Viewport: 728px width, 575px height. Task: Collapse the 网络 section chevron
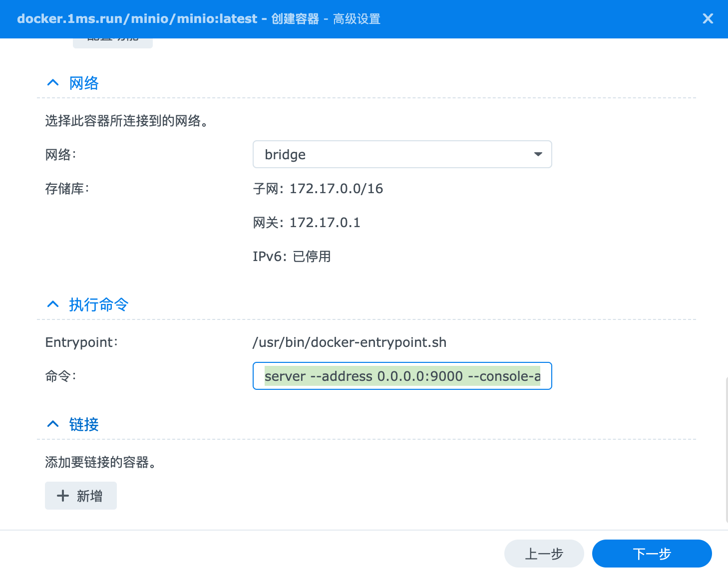pyautogui.click(x=53, y=83)
